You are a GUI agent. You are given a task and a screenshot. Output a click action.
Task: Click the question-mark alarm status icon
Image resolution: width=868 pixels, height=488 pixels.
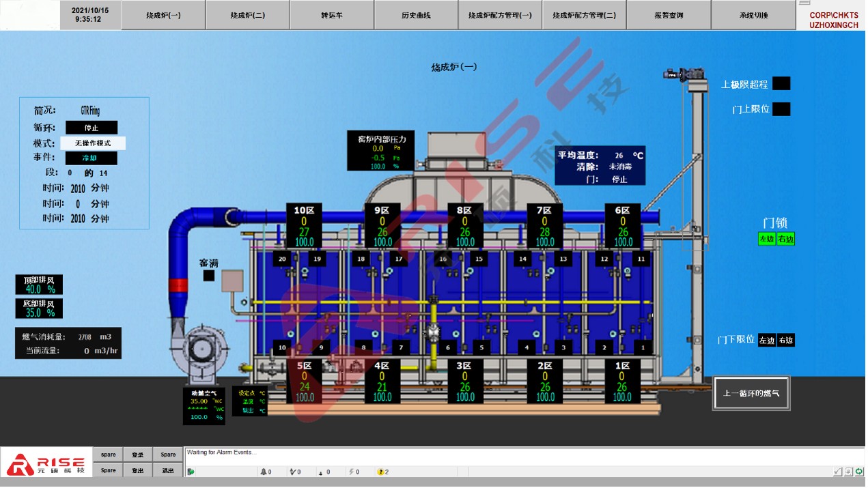coord(381,472)
